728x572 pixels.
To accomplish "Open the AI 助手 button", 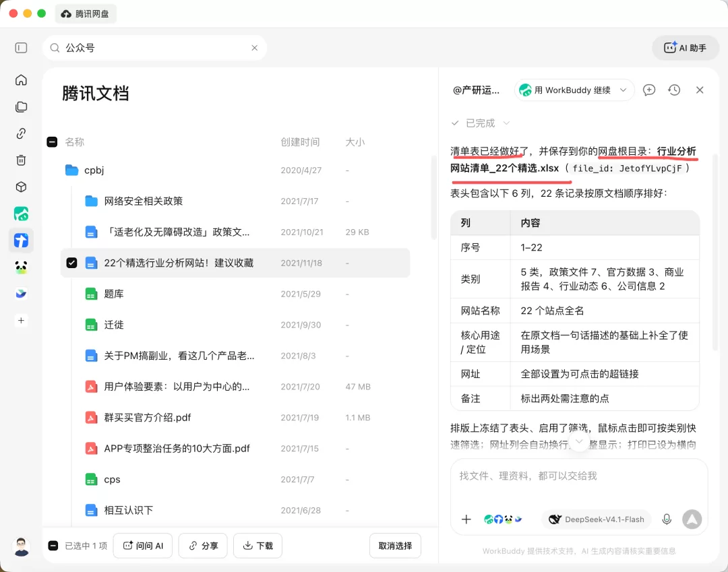I will [x=686, y=48].
